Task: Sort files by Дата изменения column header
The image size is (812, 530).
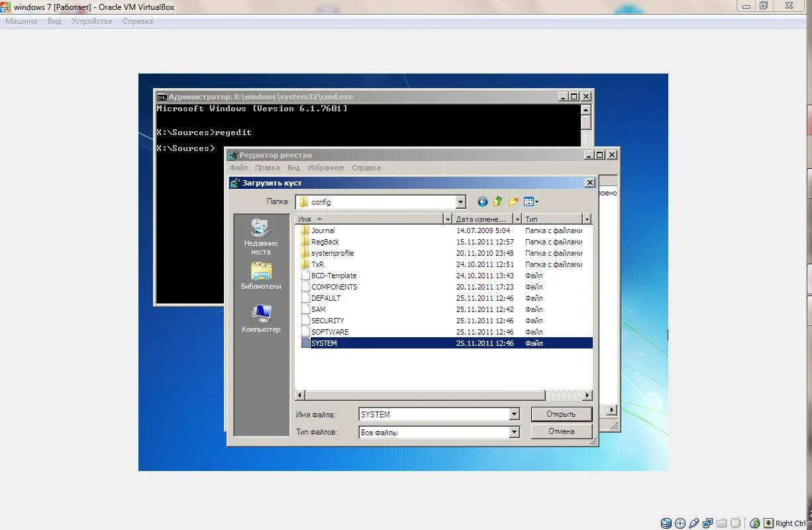Action: point(483,219)
